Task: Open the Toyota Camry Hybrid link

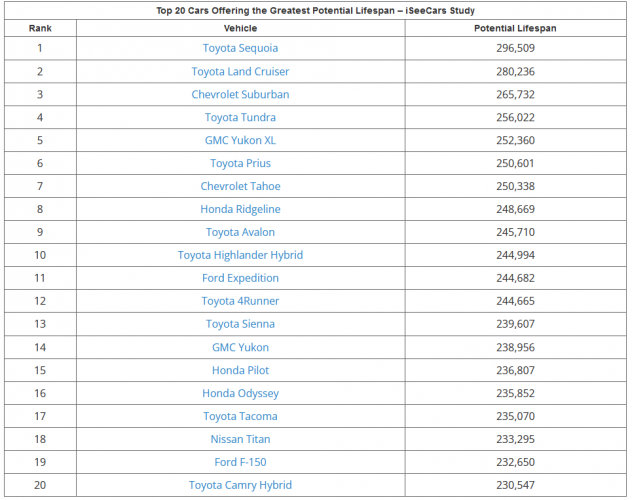Action: (x=240, y=485)
